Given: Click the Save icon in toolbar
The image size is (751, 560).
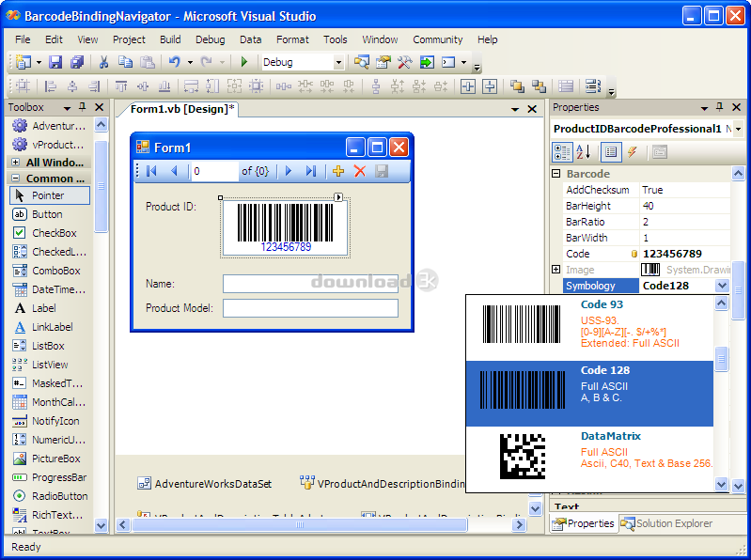Looking at the screenshot, I should click(x=55, y=62).
